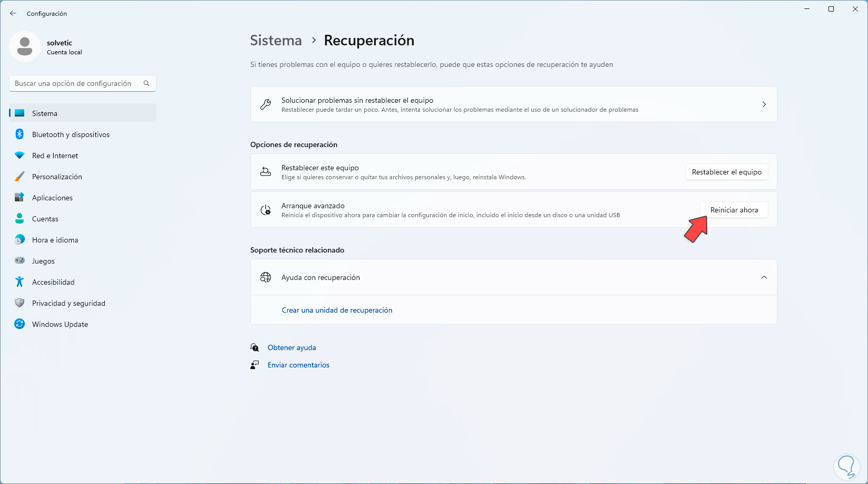Click the Privacidad y seguridad shield icon

click(x=19, y=303)
